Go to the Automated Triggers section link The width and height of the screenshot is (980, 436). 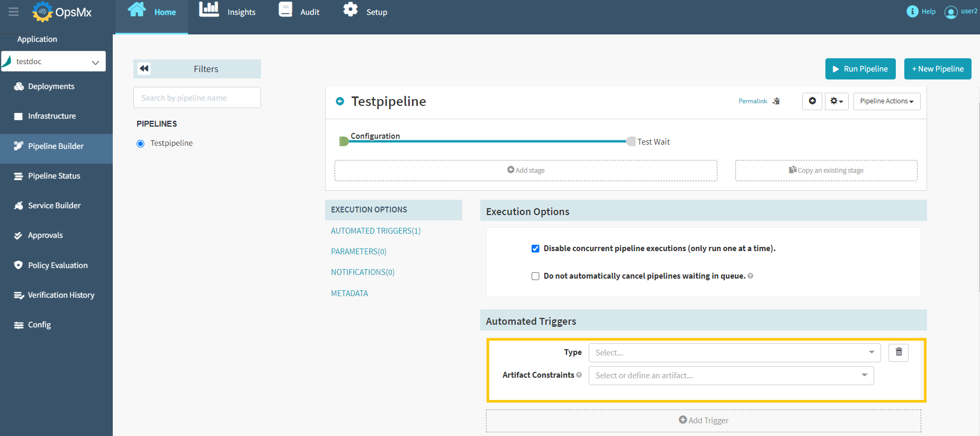375,231
